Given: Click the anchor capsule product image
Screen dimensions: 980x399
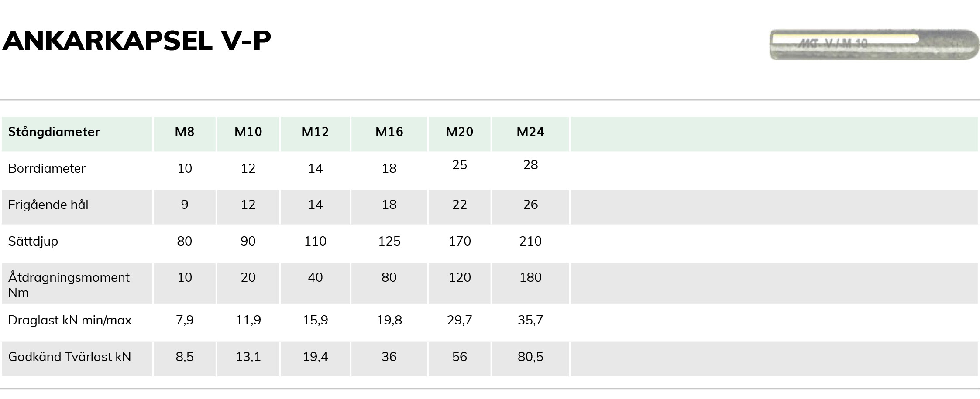Looking at the screenshot, I should point(874,45).
